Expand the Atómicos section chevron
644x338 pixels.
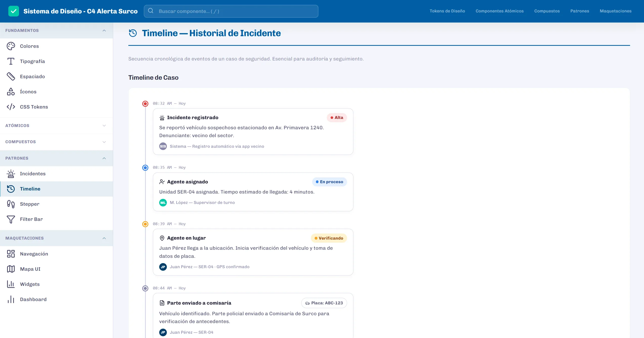pos(104,125)
